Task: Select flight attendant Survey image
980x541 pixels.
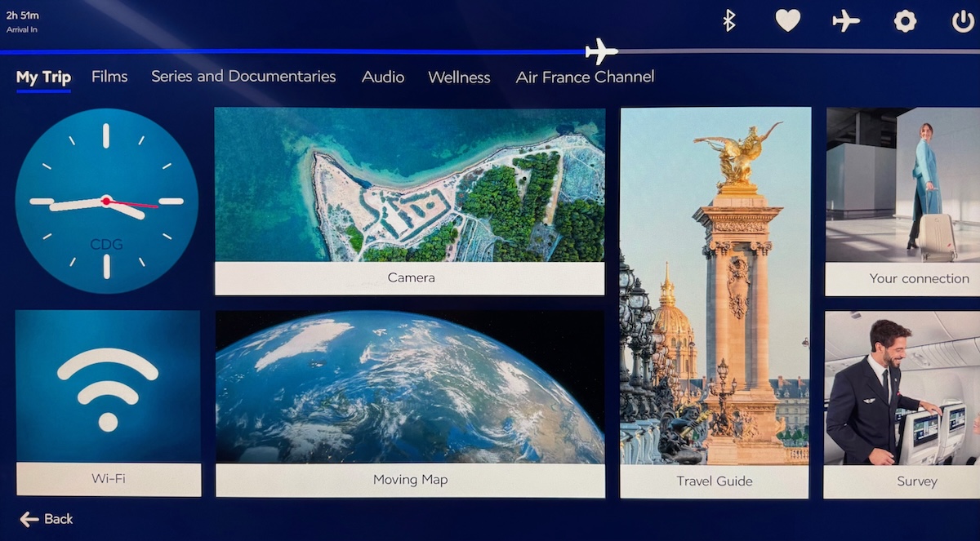Action: coord(902,388)
